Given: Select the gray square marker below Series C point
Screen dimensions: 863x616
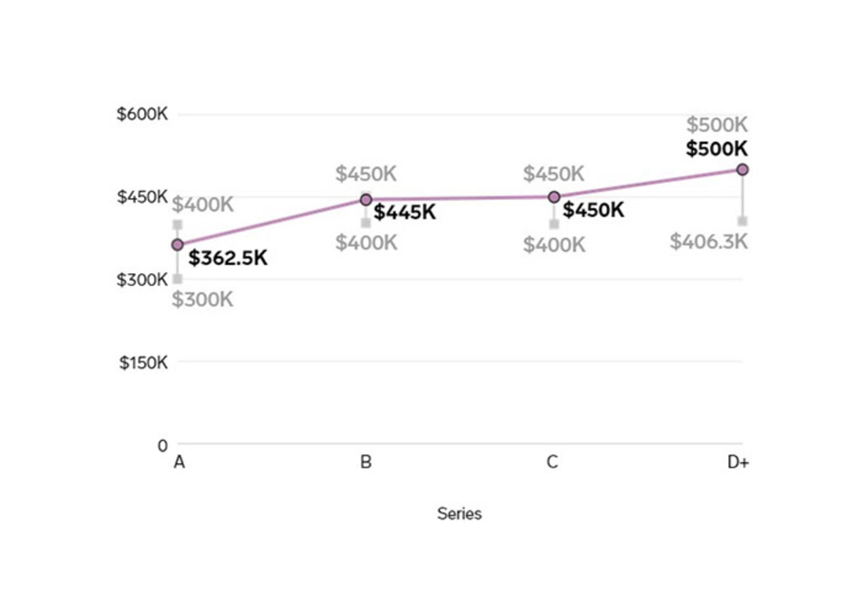Looking at the screenshot, I should tap(554, 224).
